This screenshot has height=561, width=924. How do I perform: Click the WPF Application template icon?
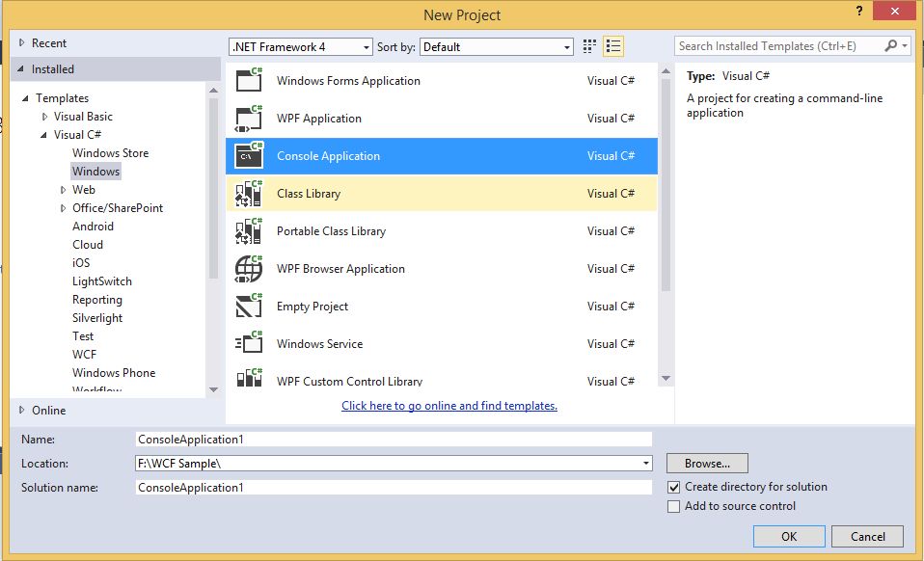coord(249,119)
